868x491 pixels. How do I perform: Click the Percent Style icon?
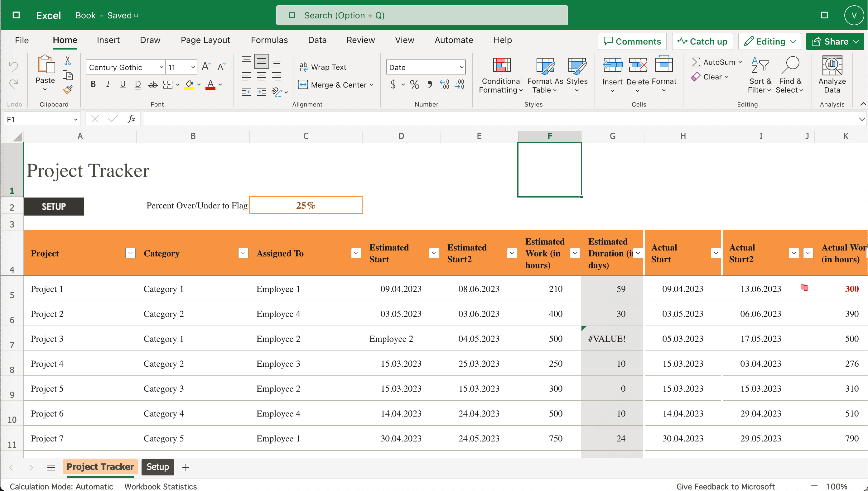(414, 84)
